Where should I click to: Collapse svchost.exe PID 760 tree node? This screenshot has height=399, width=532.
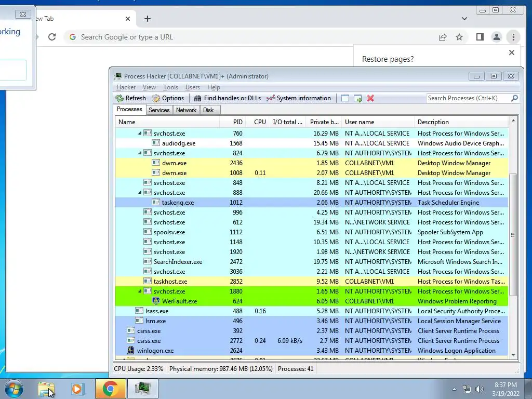(x=139, y=134)
